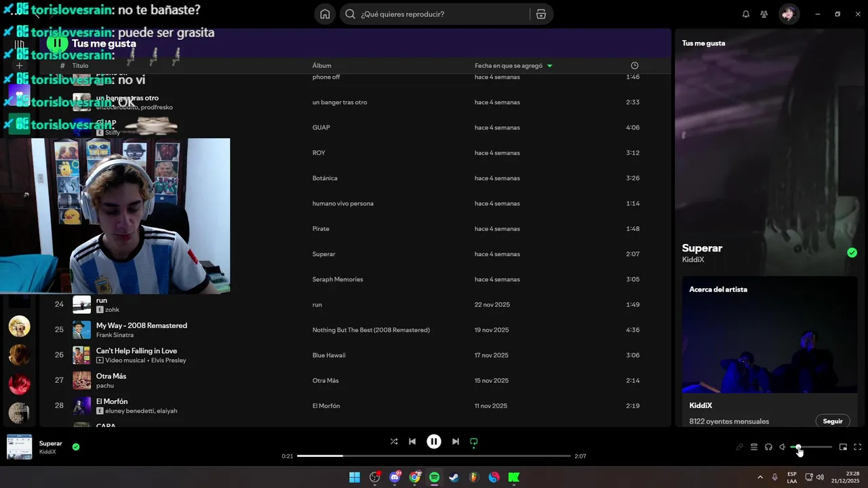The height and width of the screenshot is (488, 868).
Task: Open Frank Sinatra artist link
Action: pyautogui.click(x=115, y=335)
